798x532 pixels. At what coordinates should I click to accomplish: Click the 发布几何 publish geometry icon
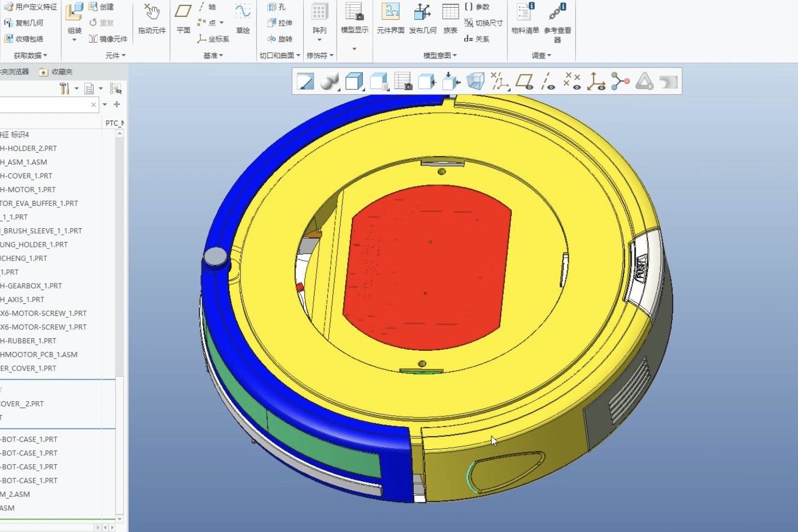click(x=422, y=19)
